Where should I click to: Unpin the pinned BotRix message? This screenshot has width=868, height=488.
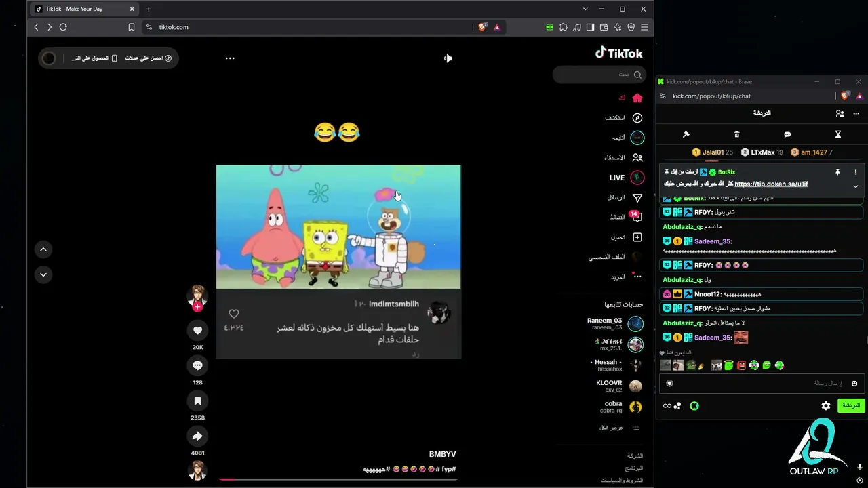(x=837, y=172)
